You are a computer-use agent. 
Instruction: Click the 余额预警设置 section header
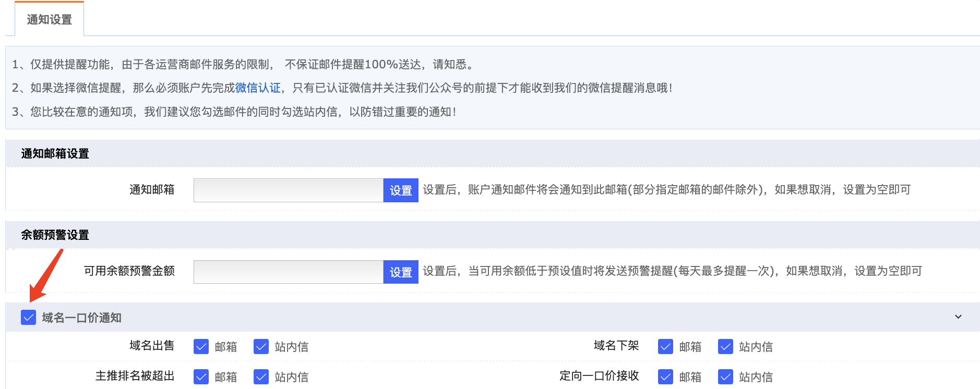click(x=493, y=235)
